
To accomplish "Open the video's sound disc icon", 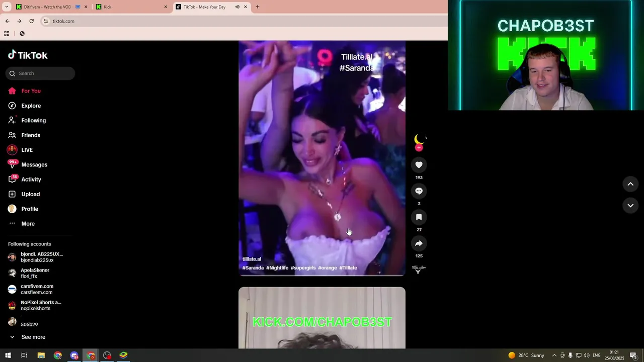I will tap(419, 269).
